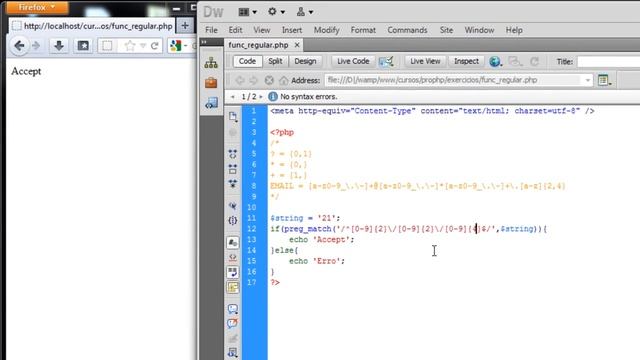Click the Dreamweaver address back arrow
Viewport: 640px width, 360px height.
pos(240,80)
